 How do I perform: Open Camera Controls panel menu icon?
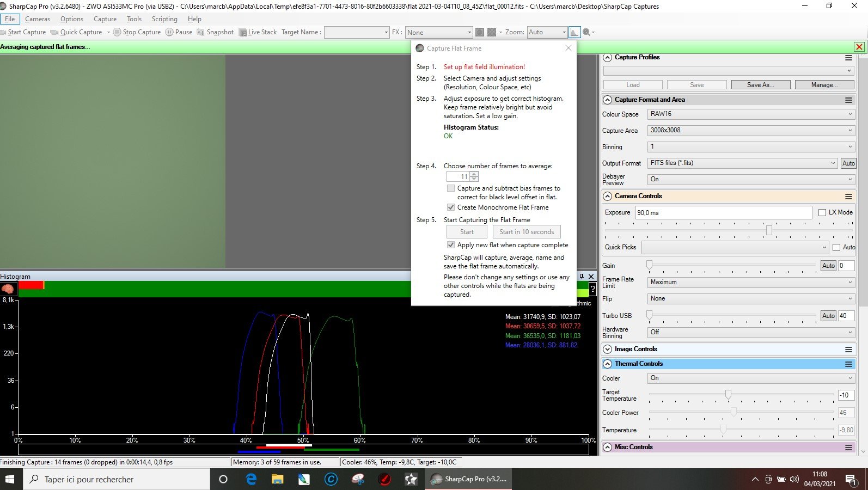pyautogui.click(x=848, y=197)
